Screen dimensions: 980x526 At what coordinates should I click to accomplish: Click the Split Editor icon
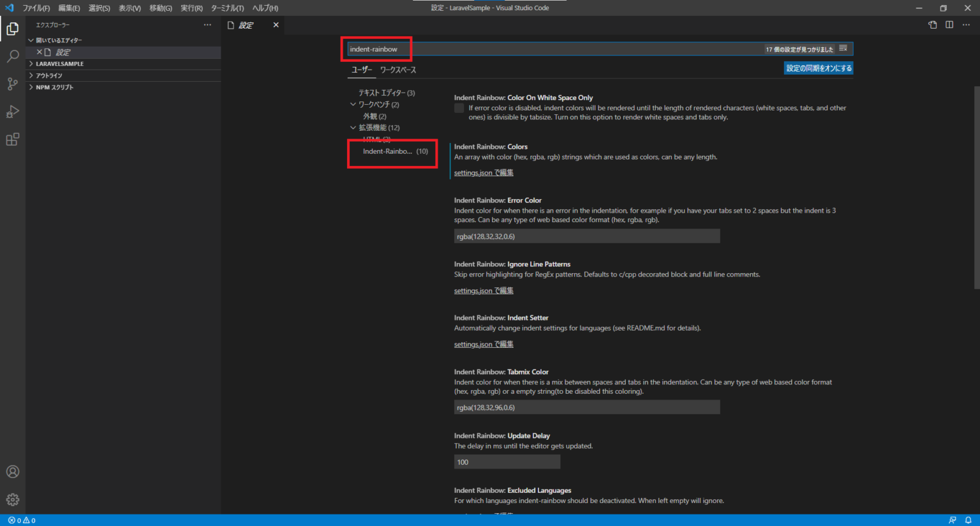click(x=949, y=25)
